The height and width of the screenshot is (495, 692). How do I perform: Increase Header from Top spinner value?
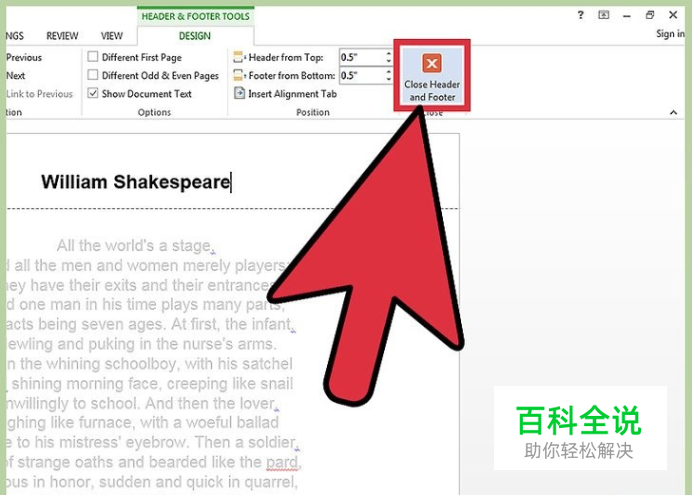click(x=388, y=53)
